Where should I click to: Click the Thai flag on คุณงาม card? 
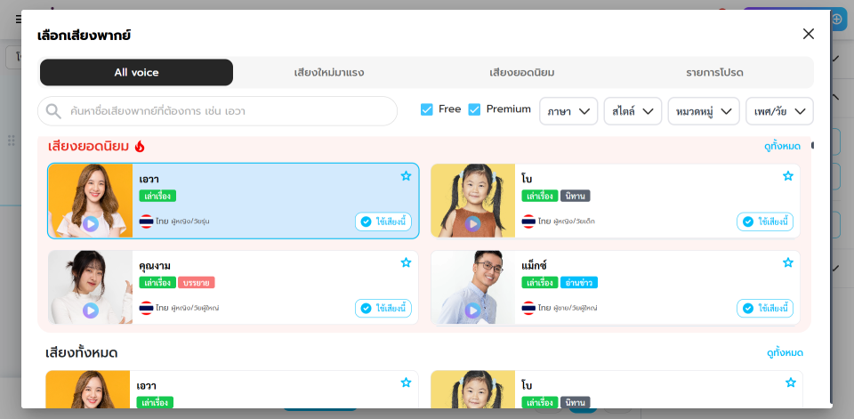coord(146,308)
